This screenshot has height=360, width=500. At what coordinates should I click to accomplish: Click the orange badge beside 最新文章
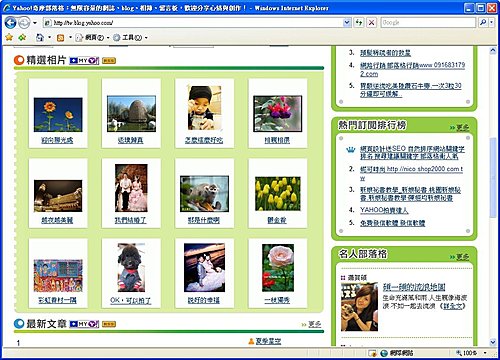109,324
